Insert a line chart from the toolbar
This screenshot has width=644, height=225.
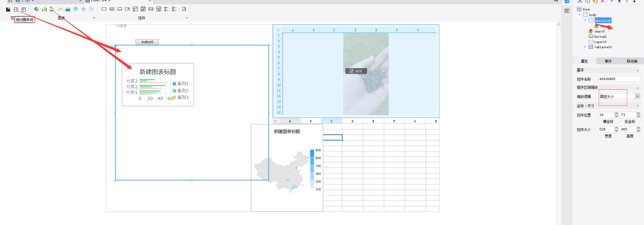pos(60,9)
